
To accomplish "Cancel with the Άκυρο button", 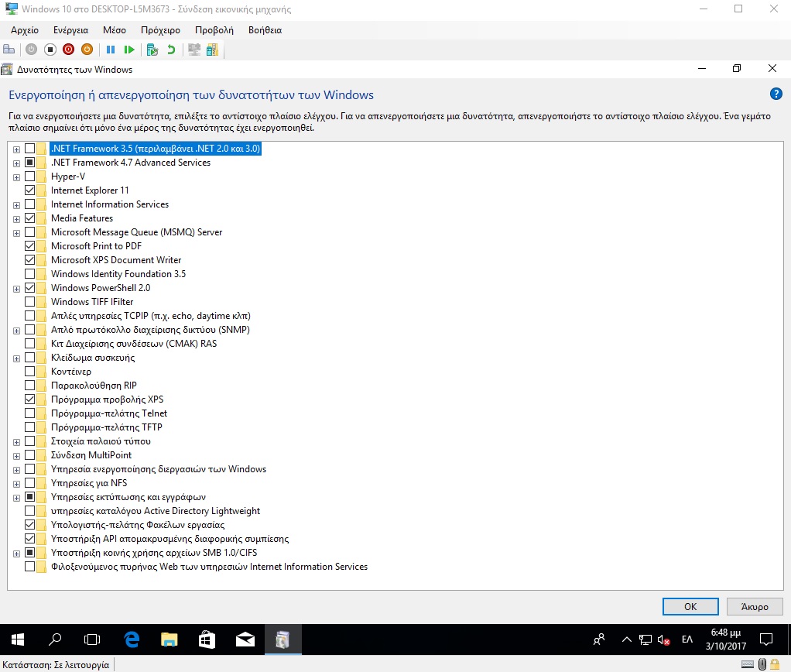I will point(755,606).
